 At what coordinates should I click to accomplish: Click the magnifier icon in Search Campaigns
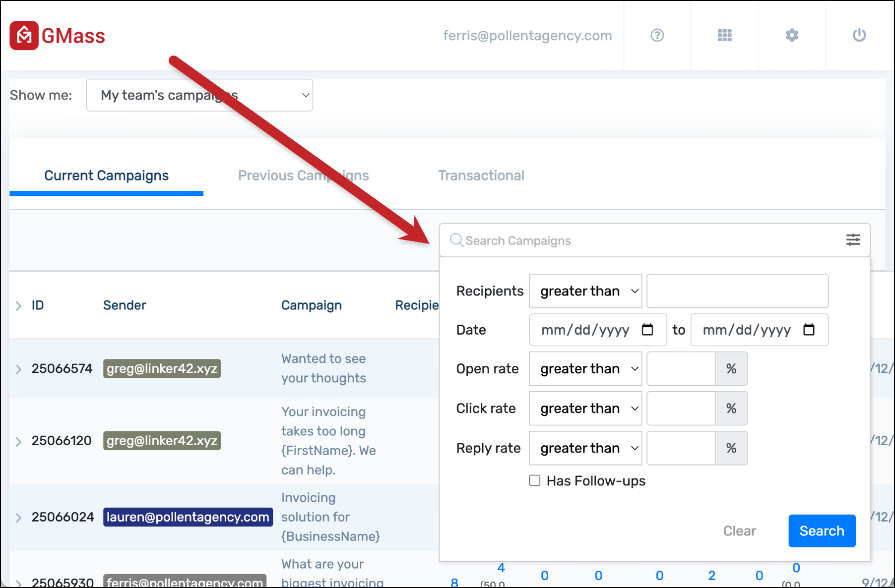456,240
